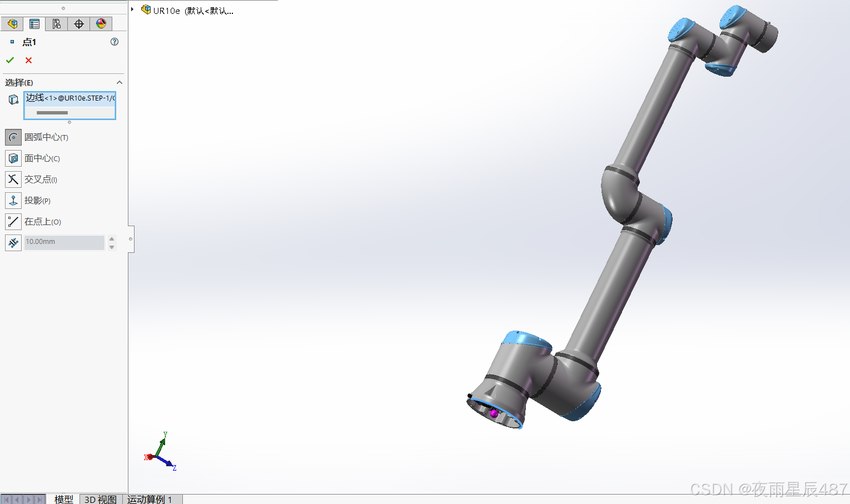The image size is (850, 504).
Task: Open help for the 点1 feature
Action: pyautogui.click(x=115, y=42)
